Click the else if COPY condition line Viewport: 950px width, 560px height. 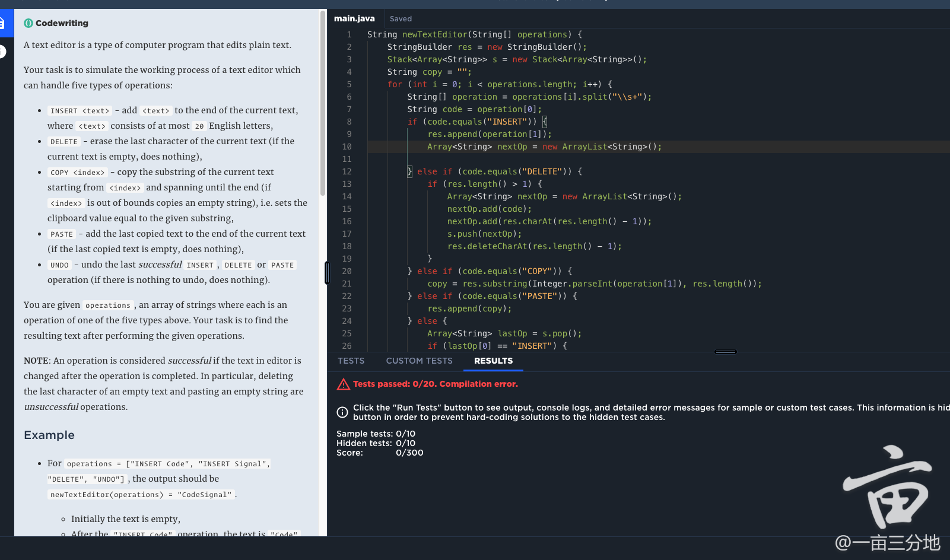tap(490, 271)
